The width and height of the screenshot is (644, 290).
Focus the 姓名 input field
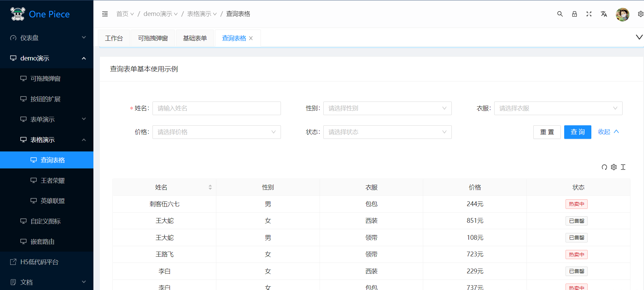click(x=216, y=108)
